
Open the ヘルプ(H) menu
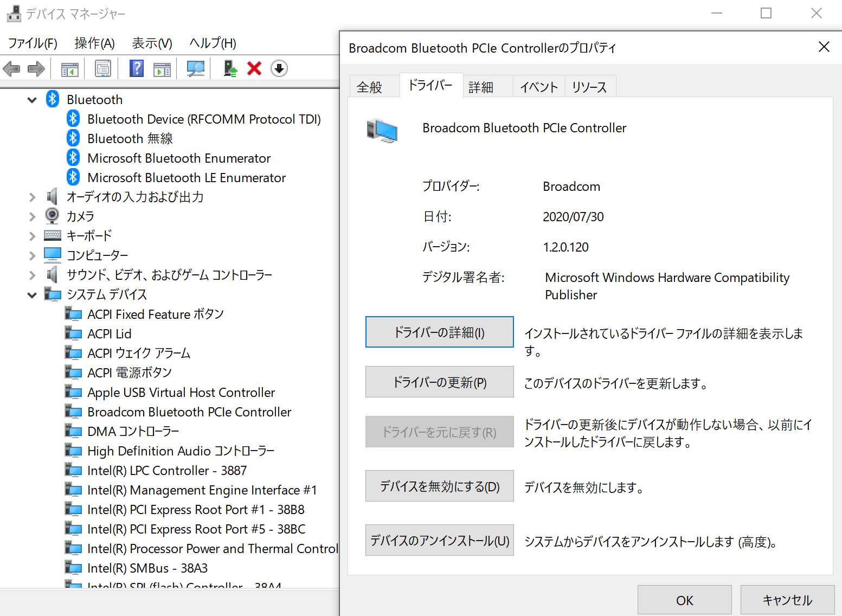213,43
